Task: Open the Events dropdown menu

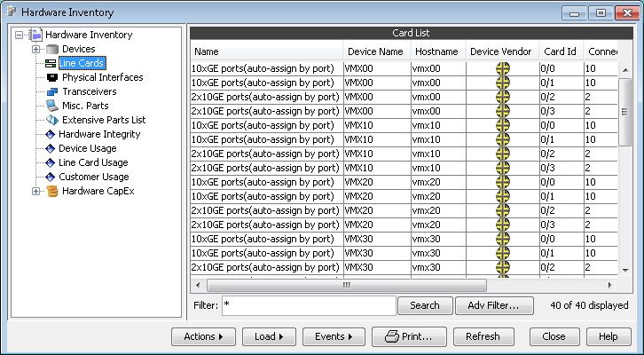Action: tap(334, 336)
